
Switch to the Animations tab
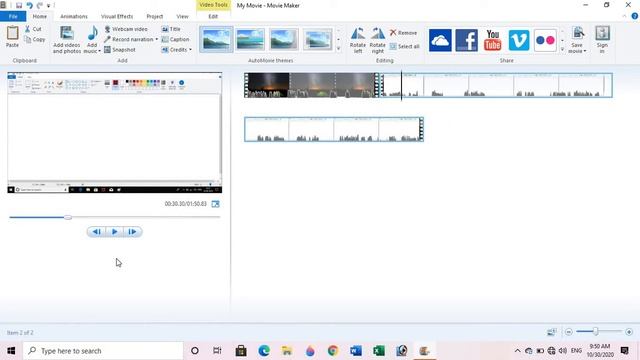point(74,16)
